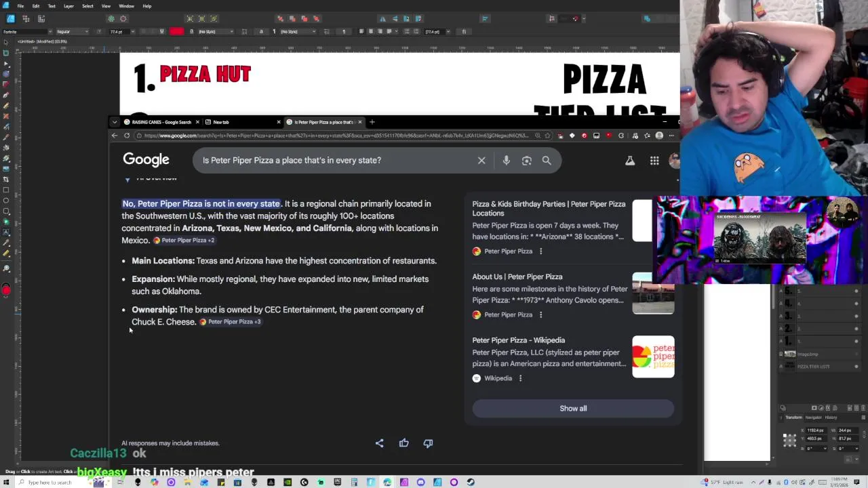Viewport: 868px width, 488px height.
Task: Select the Designer persona icon
Action: [11, 19]
